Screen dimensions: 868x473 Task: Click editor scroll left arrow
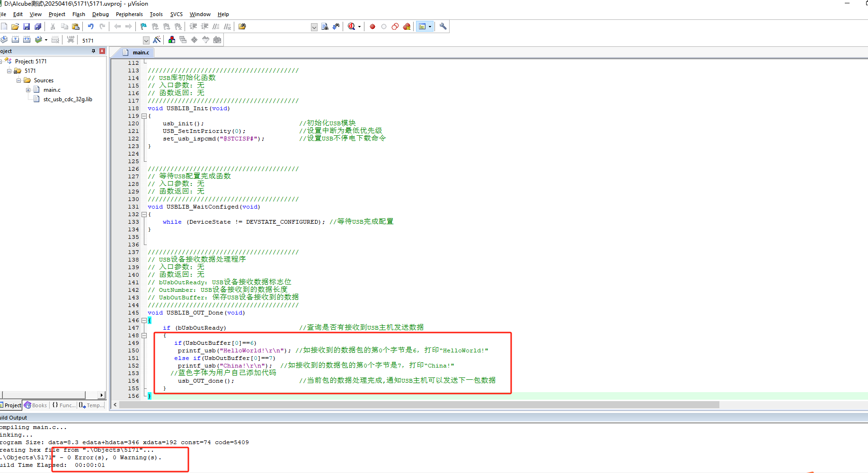point(115,405)
